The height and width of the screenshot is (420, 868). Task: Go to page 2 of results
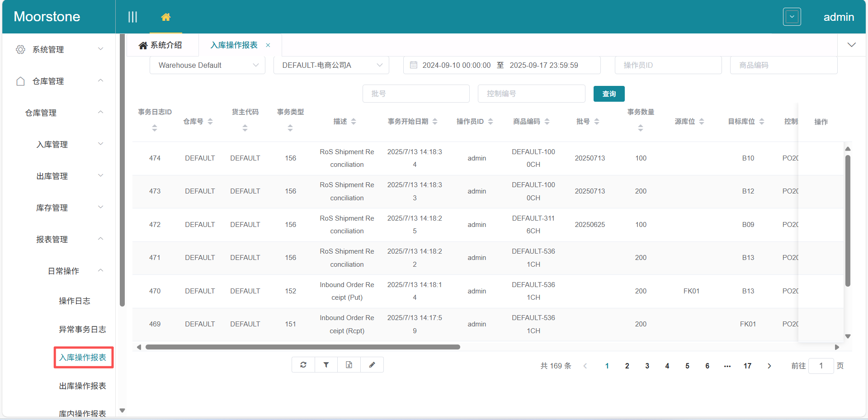click(627, 366)
